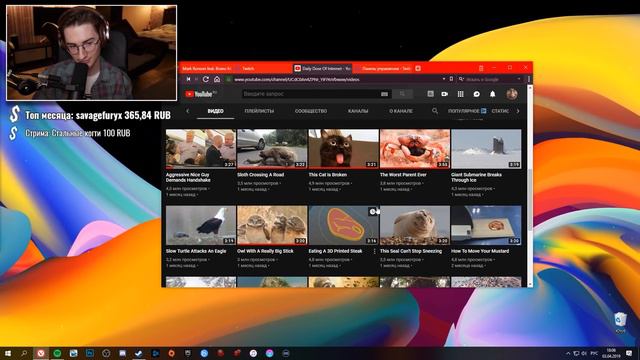This screenshot has width=640, height=360.
Task: Open the ПОПУЛЯРНОЕ tab
Action: click(x=467, y=111)
